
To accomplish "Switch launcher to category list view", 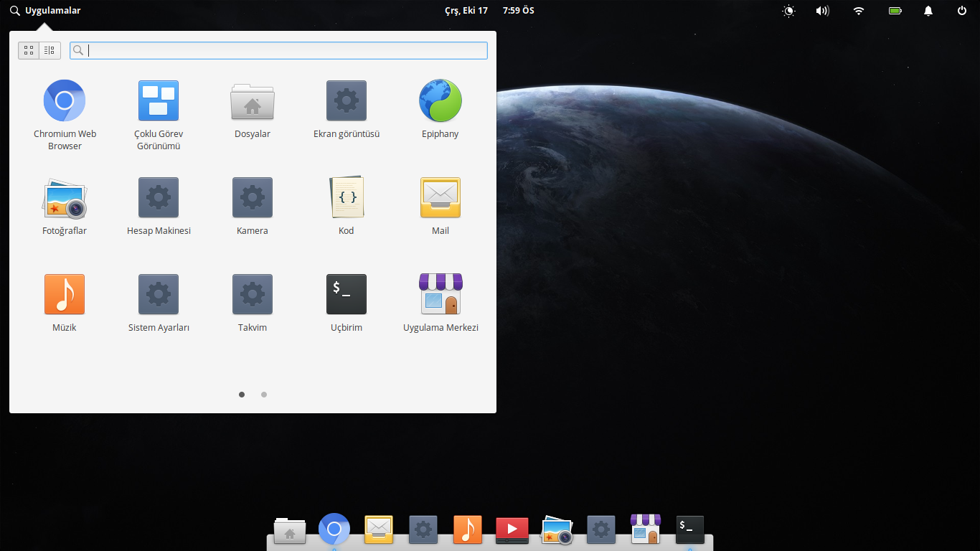I will pos(50,50).
